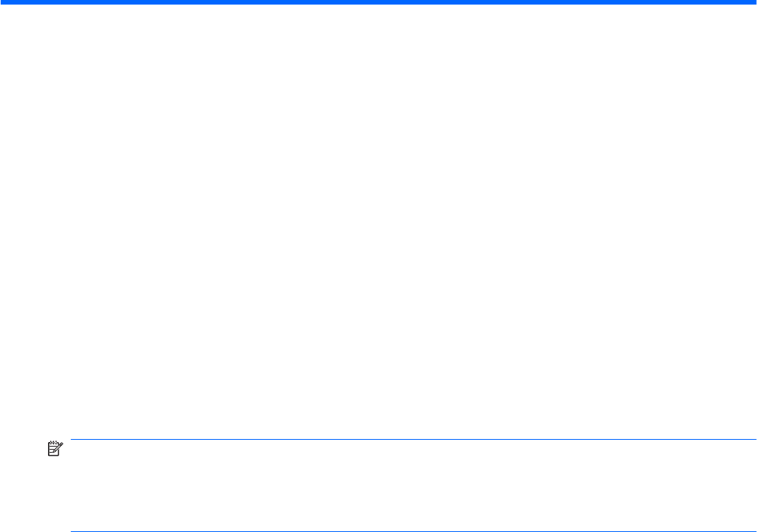Click the bottom blue line of the note box
Image resolution: width=757 pixels, height=532 pixels.
point(413,531)
